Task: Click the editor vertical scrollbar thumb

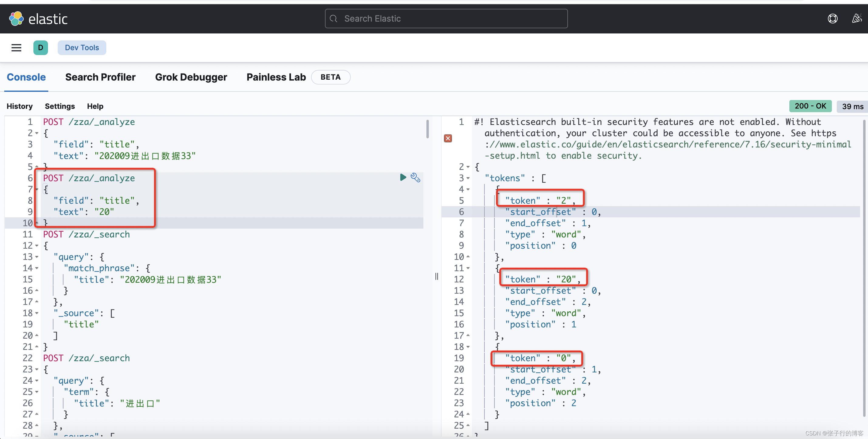Action: (x=427, y=129)
